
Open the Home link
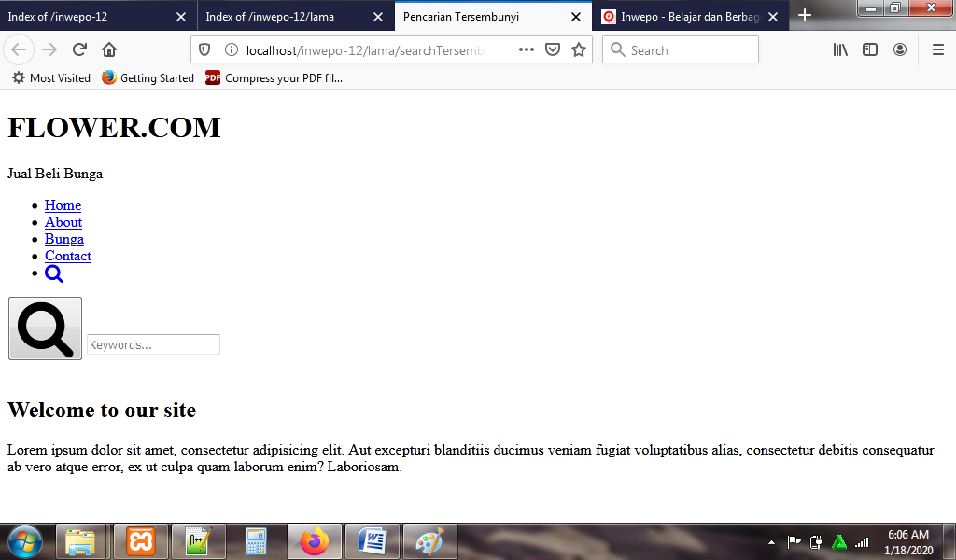pos(63,205)
